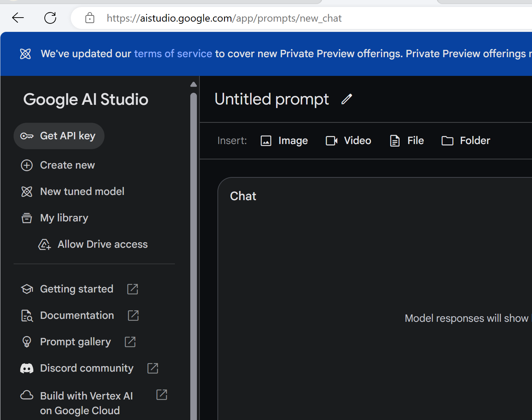Image resolution: width=532 pixels, height=420 pixels.
Task: Open the Getting started link
Action: (77, 289)
